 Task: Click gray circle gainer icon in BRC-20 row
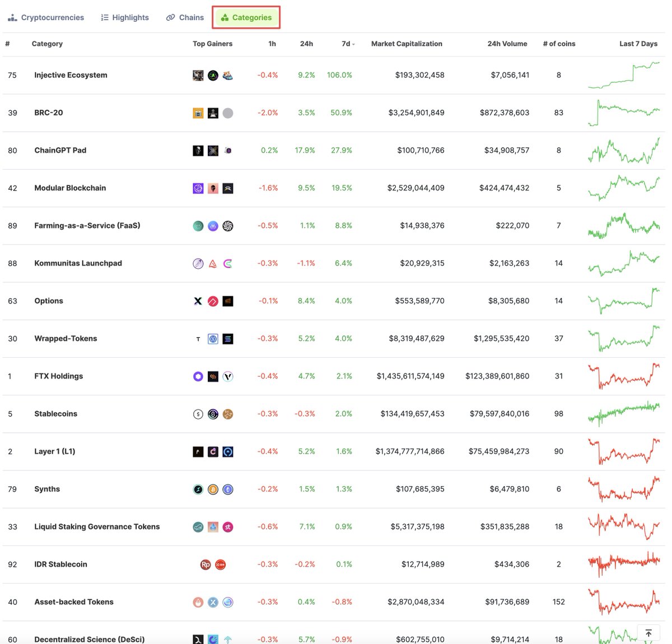point(228,113)
